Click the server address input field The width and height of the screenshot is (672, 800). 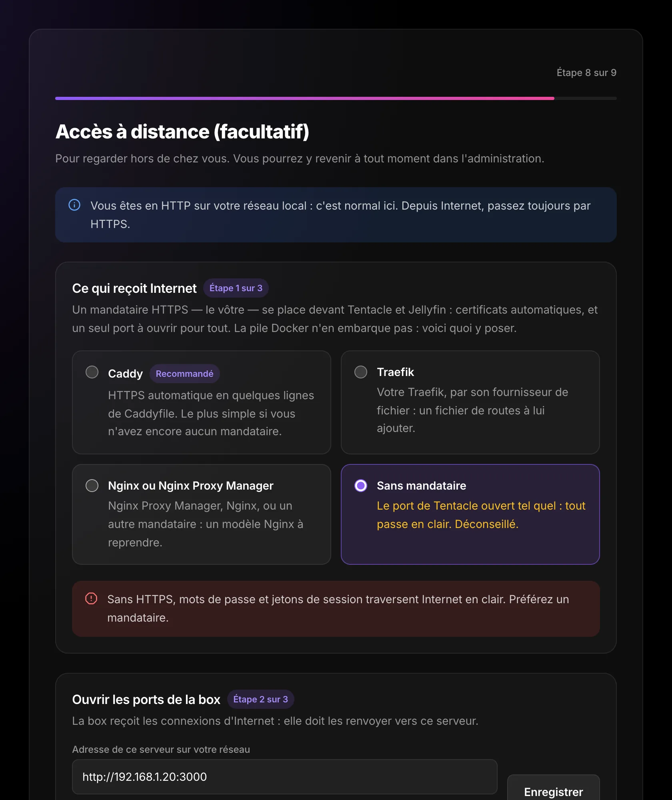[x=285, y=777]
